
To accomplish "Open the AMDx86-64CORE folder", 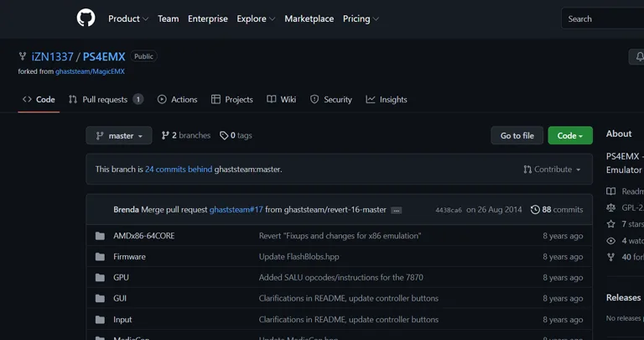I will [x=143, y=236].
